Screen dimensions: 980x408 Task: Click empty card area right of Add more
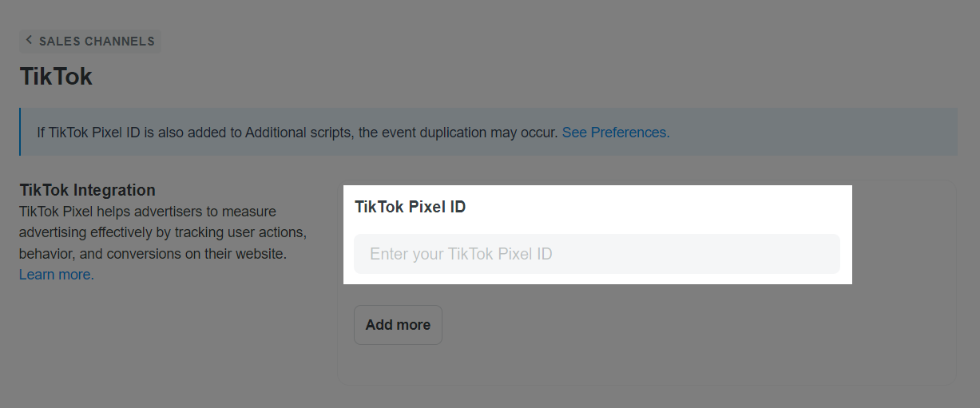(x=679, y=325)
